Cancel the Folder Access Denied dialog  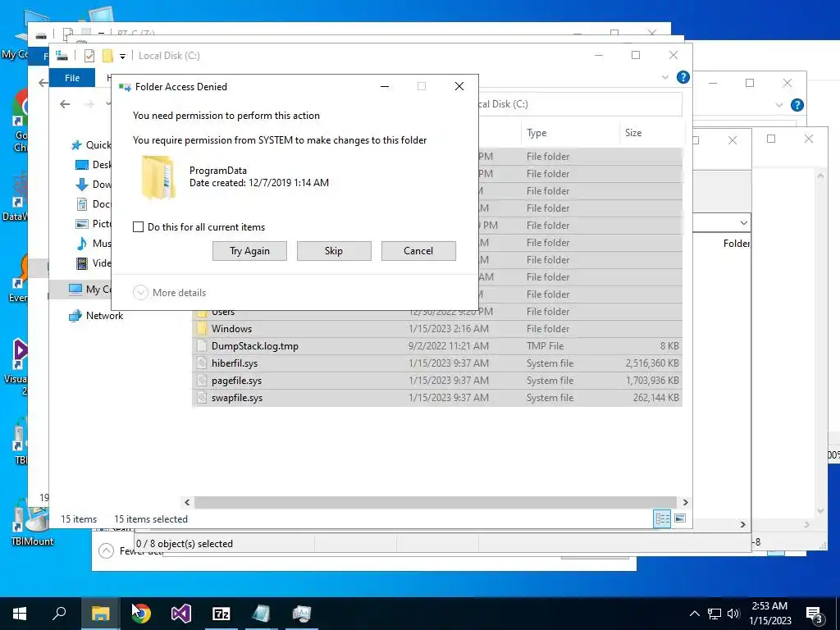418,251
